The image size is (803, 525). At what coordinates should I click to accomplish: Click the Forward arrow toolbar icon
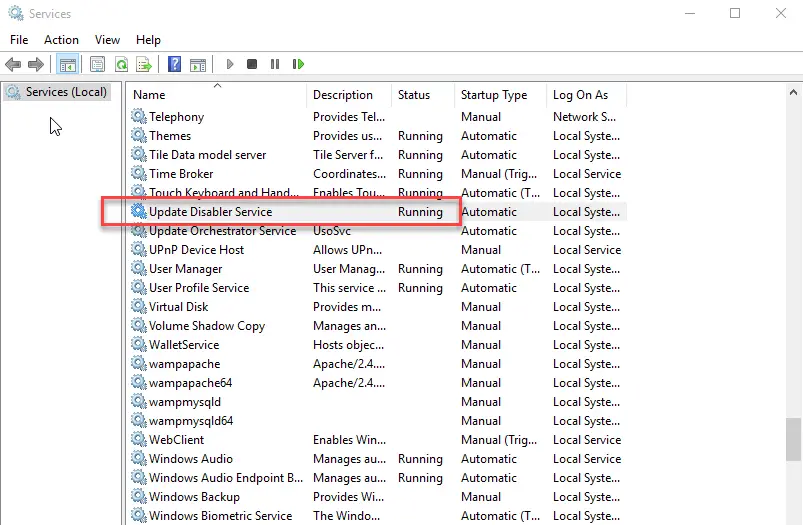tap(36, 65)
